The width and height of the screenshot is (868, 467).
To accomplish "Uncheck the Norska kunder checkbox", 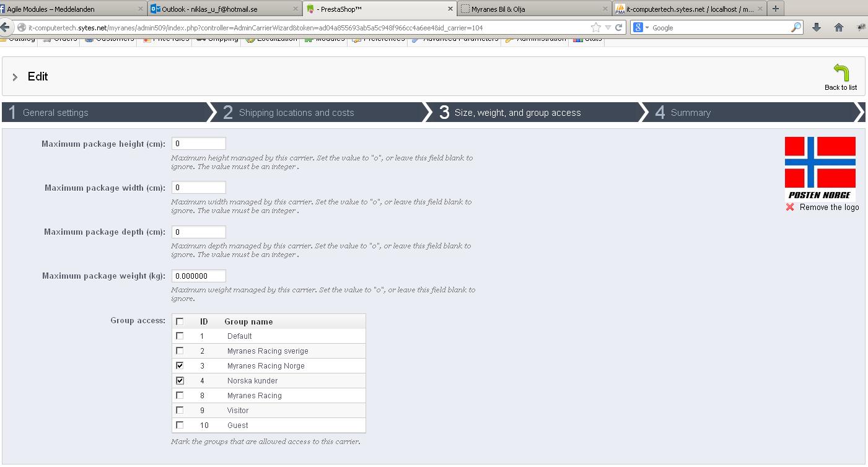I will pyautogui.click(x=180, y=380).
